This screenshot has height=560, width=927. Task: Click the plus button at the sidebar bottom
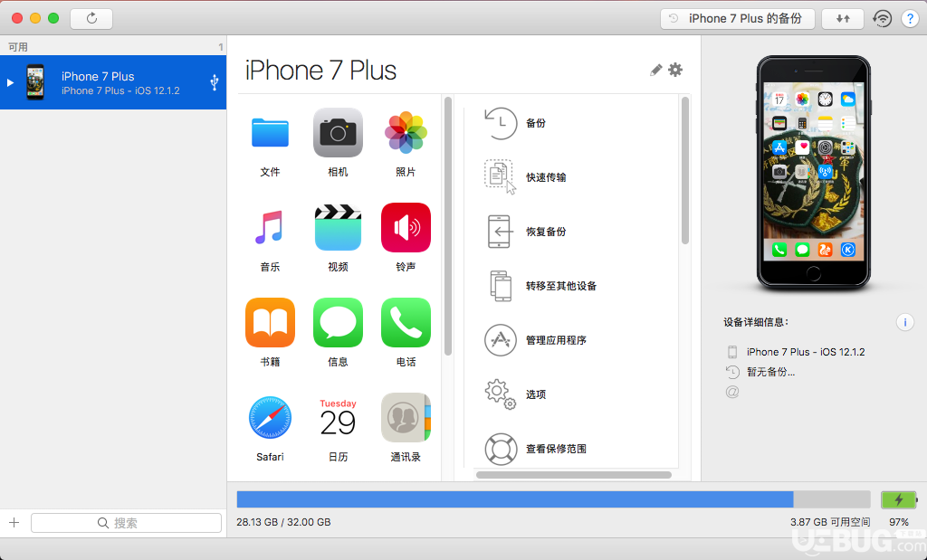point(14,522)
